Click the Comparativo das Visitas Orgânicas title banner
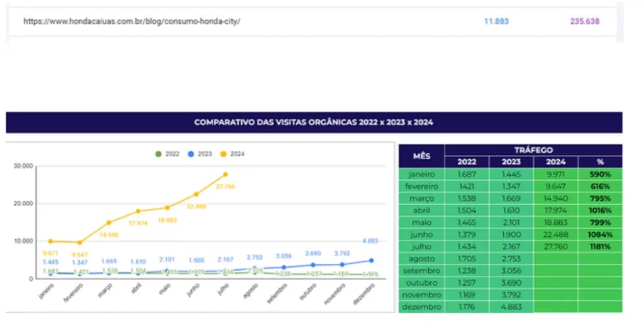This screenshot has height=336, width=644. 313,122
